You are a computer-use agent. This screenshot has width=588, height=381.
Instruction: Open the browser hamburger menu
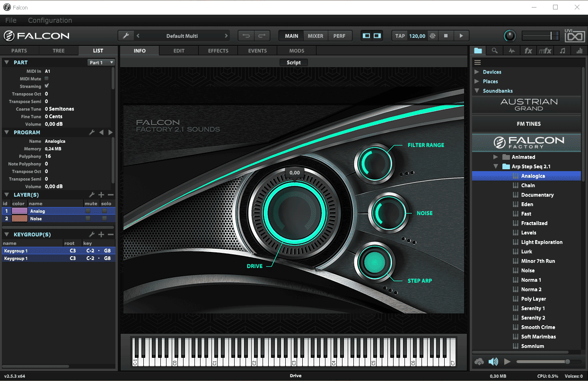(477, 62)
